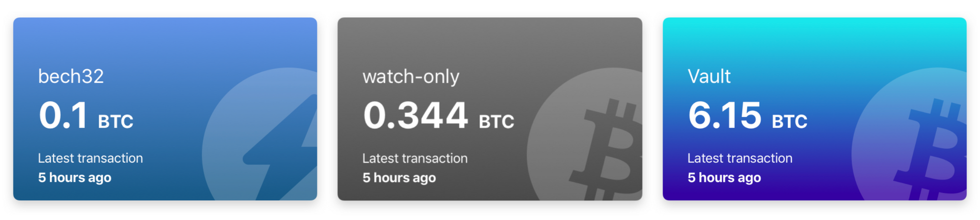Open watch-only wallet's 5 hours ago transaction
This screenshot has height=220, width=980.
pyautogui.click(x=399, y=178)
